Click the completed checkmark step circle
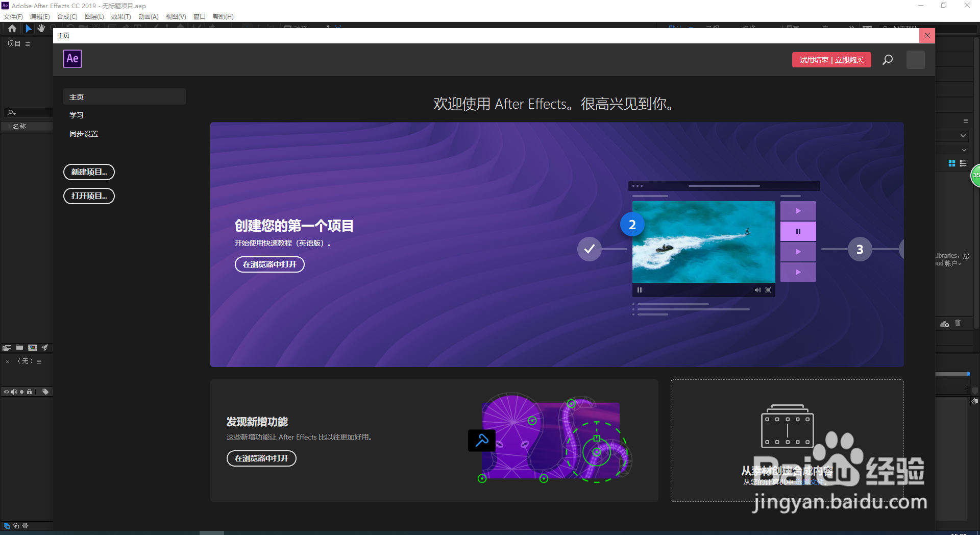Screen dimensions: 980x535 pyautogui.click(x=590, y=249)
